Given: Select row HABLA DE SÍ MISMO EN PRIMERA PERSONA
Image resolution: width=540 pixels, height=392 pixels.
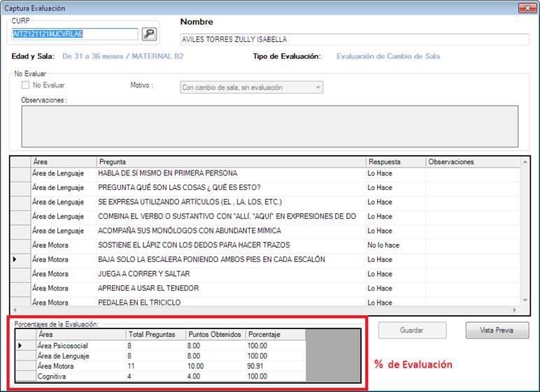Looking at the screenshot, I should tap(265, 173).
